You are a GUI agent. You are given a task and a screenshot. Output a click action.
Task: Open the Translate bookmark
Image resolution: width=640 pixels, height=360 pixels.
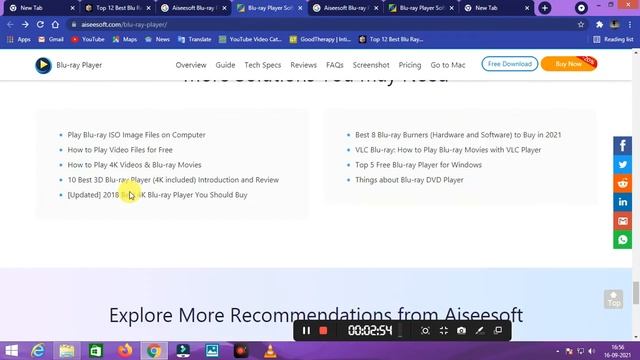195,40
